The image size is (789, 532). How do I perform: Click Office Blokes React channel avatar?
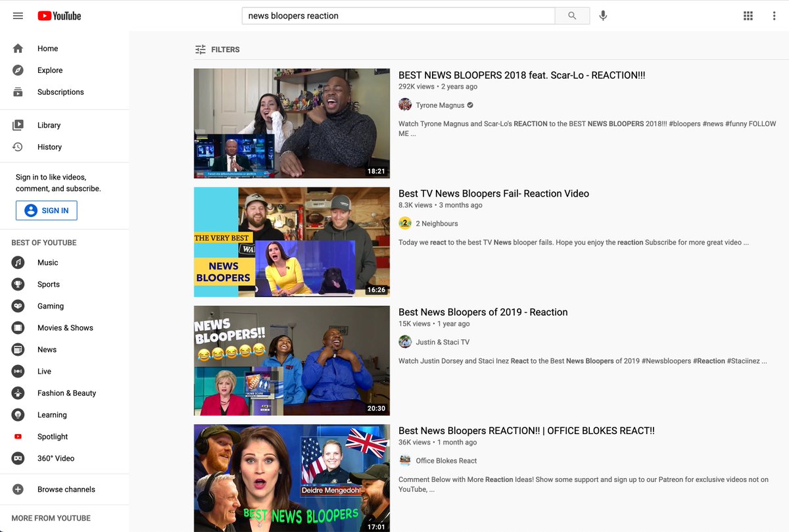click(x=405, y=460)
